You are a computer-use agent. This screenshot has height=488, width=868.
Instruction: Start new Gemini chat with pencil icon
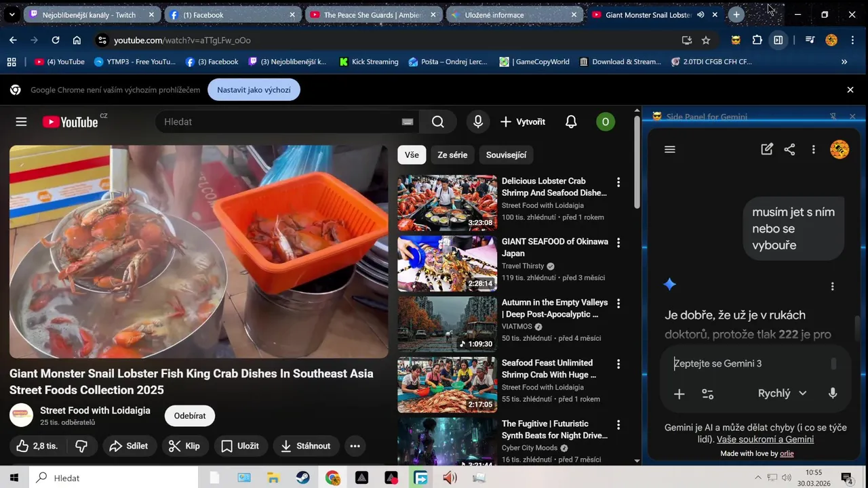767,150
